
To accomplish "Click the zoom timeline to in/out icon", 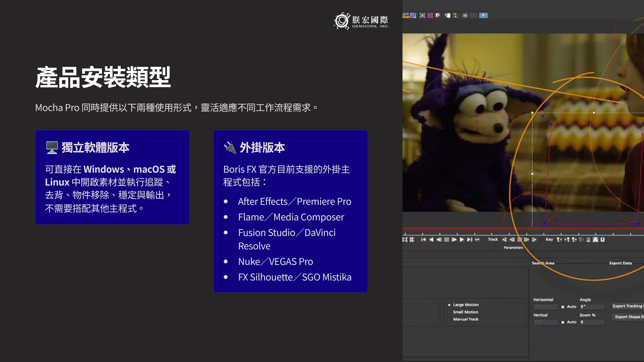I will point(405,239).
